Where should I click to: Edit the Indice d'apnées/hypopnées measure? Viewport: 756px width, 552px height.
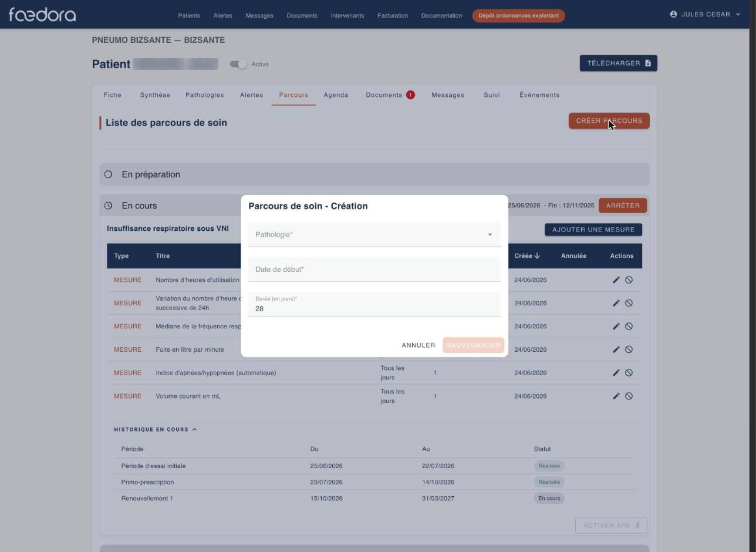[x=616, y=373]
